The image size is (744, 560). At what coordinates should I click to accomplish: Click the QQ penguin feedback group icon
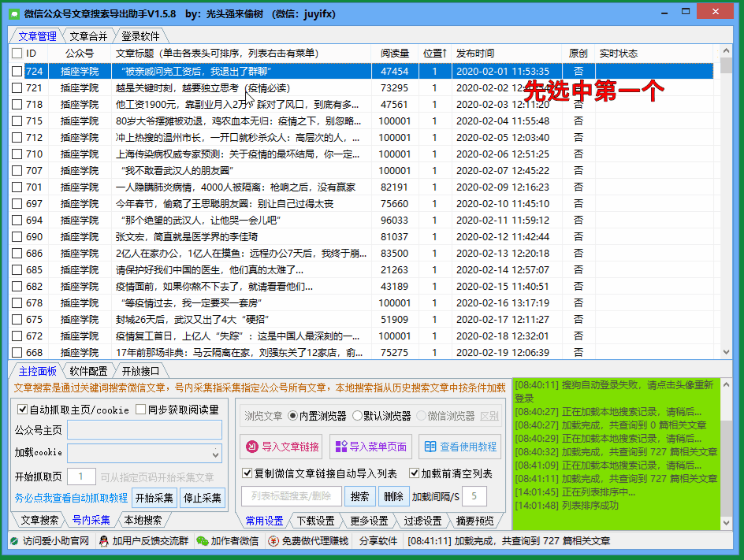coord(104,541)
